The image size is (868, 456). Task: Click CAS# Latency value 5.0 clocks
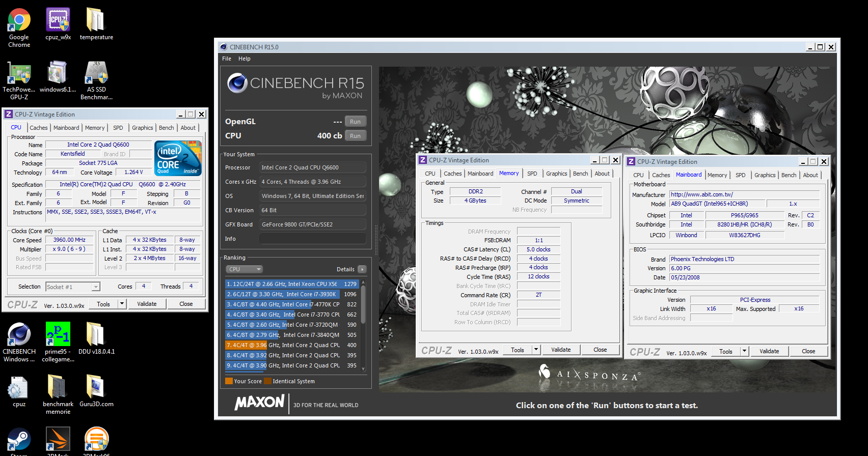tap(538, 249)
